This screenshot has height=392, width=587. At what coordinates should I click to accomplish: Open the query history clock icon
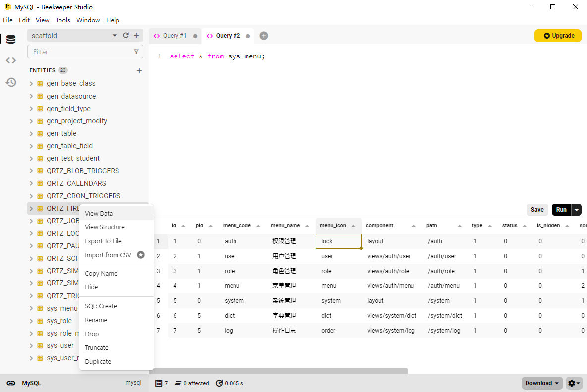[11, 82]
